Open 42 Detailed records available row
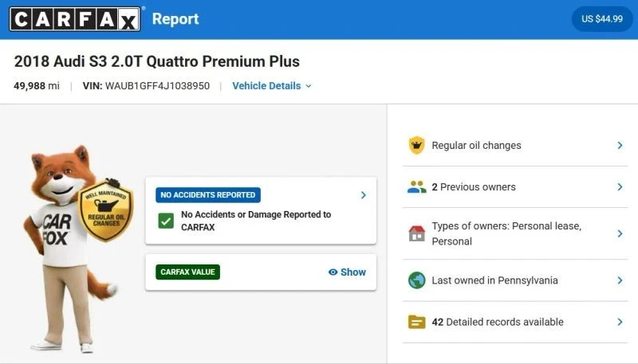The height and width of the screenshot is (364, 638). point(514,322)
